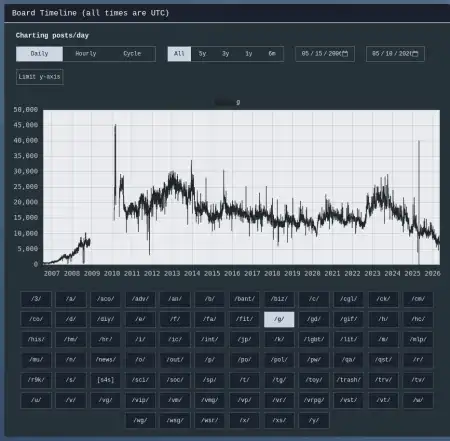Screen dimensions: 450x441
Task: Switch chart to Daily view
Action: (x=39, y=54)
